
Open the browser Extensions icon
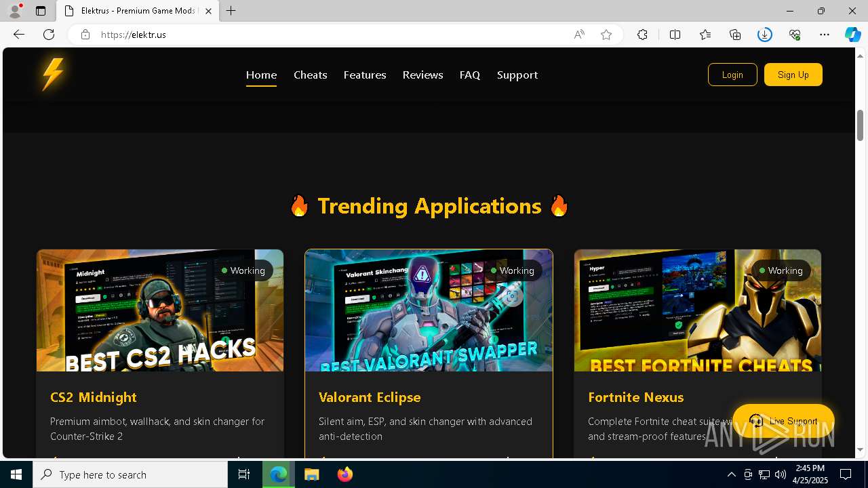tap(642, 35)
